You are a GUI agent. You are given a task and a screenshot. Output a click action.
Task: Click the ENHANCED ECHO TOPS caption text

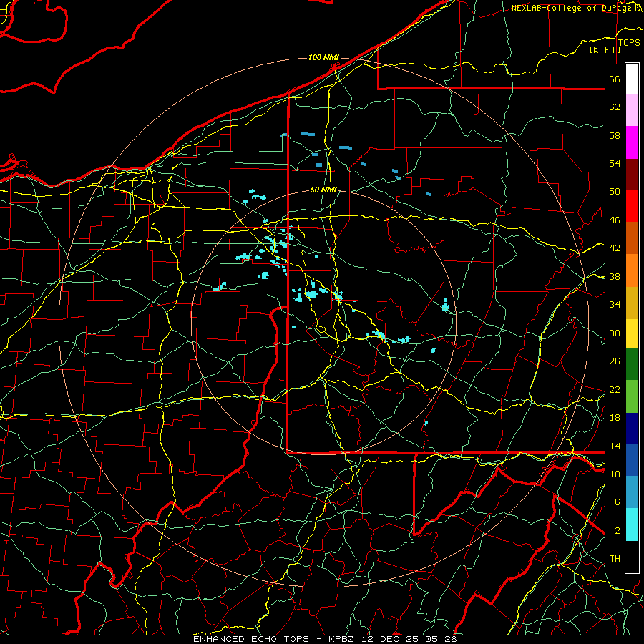coord(251,639)
